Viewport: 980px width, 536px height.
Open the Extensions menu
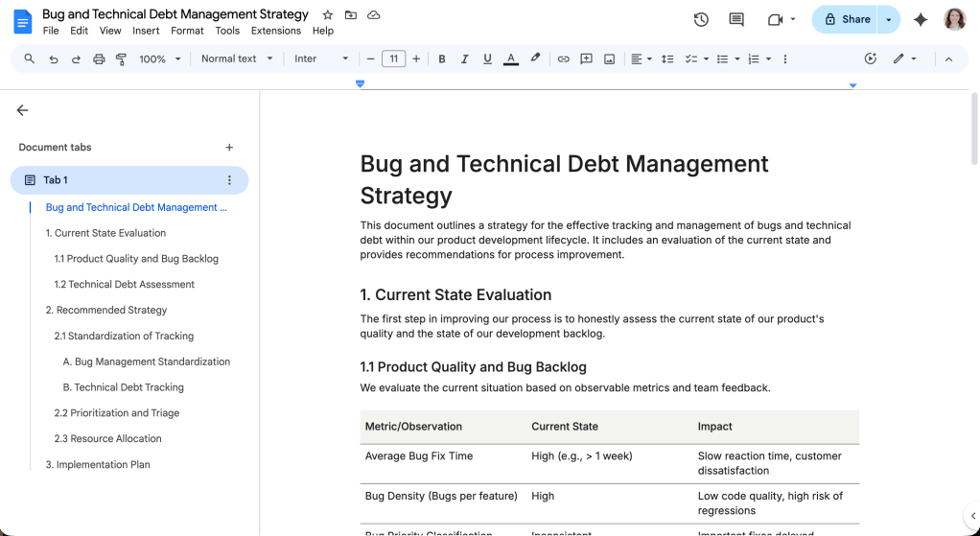276,31
